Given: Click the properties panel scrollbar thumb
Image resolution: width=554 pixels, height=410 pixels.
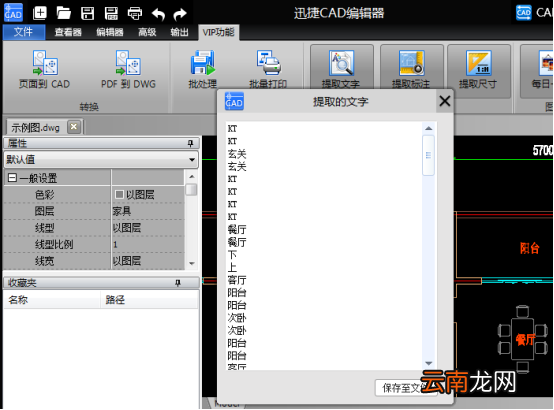Looking at the screenshot, I should (191, 189).
